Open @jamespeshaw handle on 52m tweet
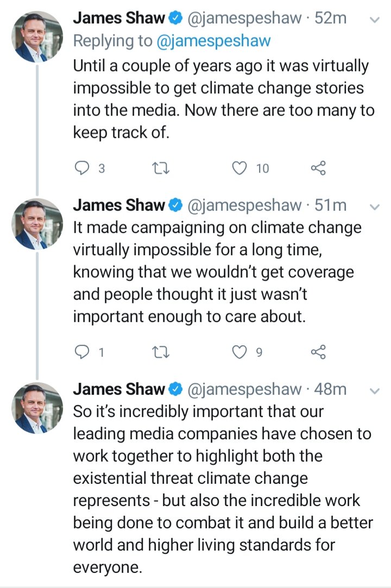This screenshot has height=588, width=391. [x=244, y=18]
